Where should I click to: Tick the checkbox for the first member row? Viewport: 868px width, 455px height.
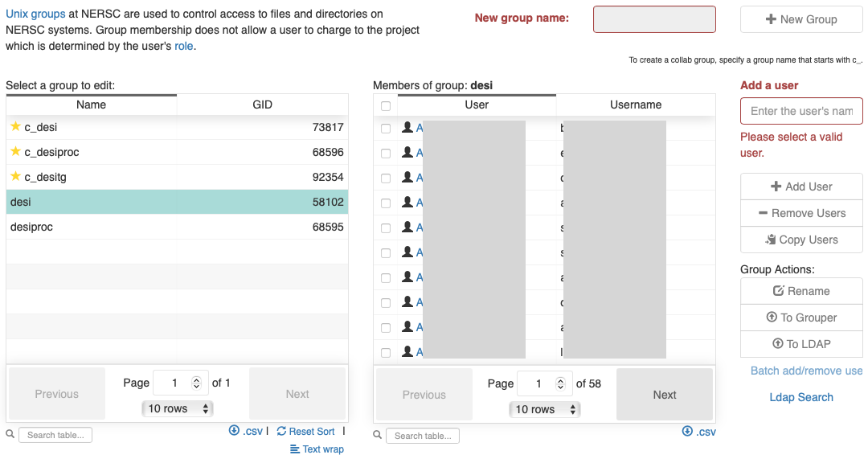[386, 129]
